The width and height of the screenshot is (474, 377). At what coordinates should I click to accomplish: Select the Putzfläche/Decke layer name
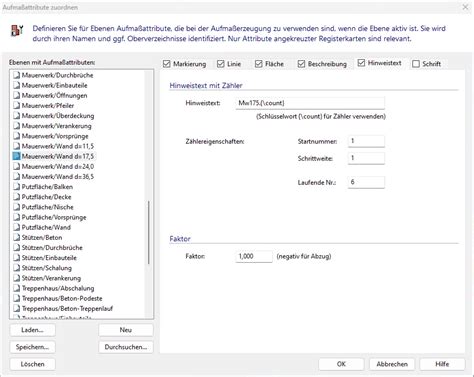tap(46, 197)
